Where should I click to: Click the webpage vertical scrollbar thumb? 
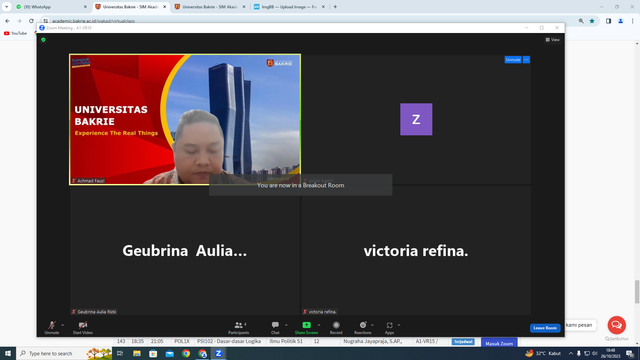tap(637, 292)
